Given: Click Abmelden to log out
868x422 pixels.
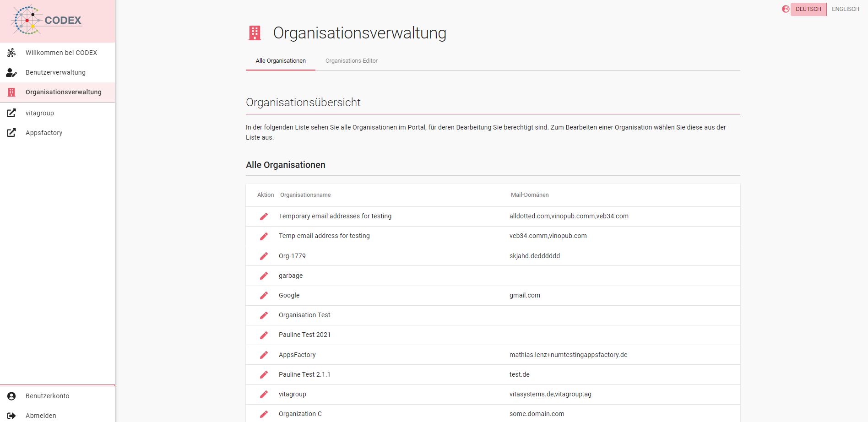Looking at the screenshot, I should tap(58, 415).
